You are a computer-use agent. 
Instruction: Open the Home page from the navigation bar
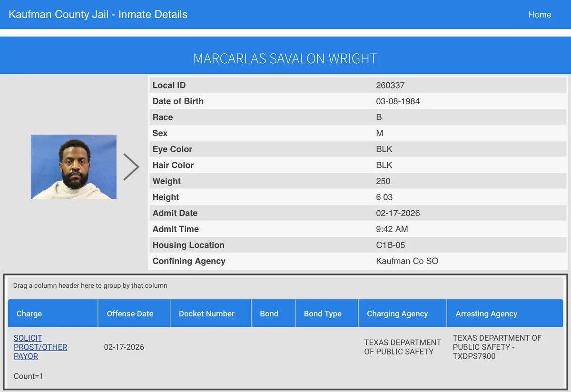click(540, 14)
